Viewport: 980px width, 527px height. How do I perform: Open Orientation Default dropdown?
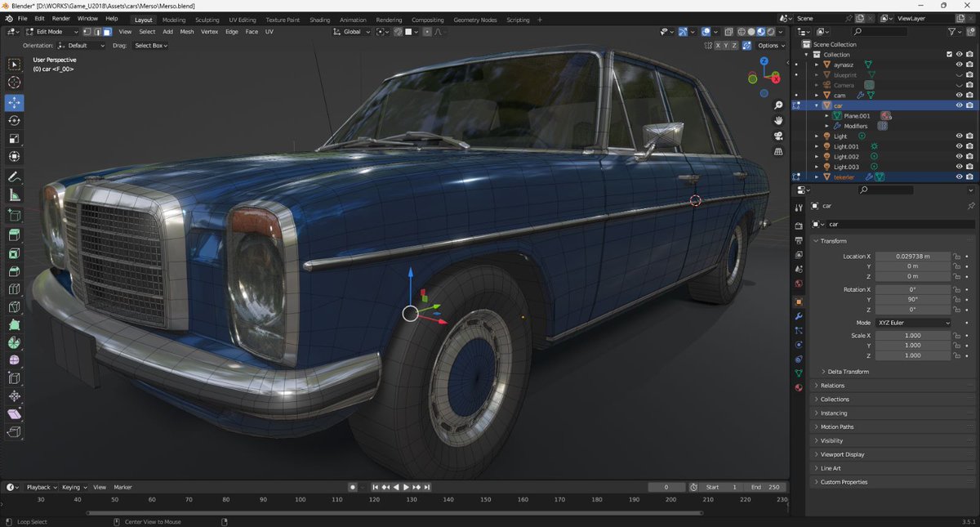coord(82,46)
